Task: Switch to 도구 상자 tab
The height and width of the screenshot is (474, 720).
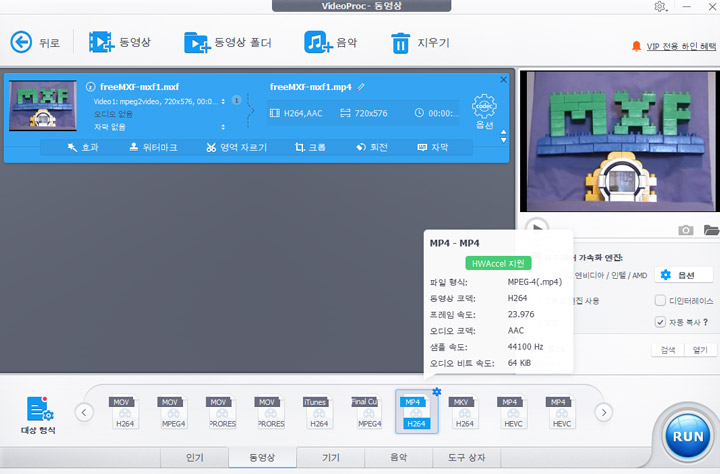Action: 467,457
